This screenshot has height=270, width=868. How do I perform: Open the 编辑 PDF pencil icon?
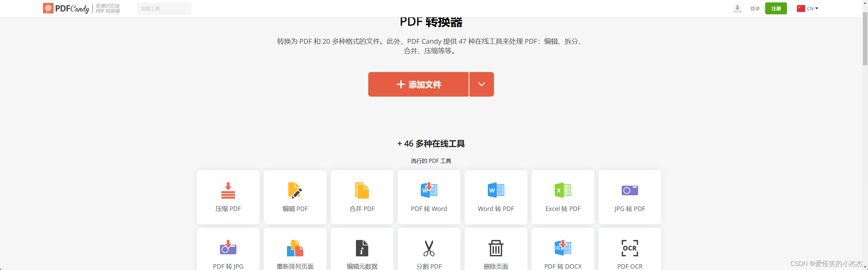pyautogui.click(x=295, y=190)
